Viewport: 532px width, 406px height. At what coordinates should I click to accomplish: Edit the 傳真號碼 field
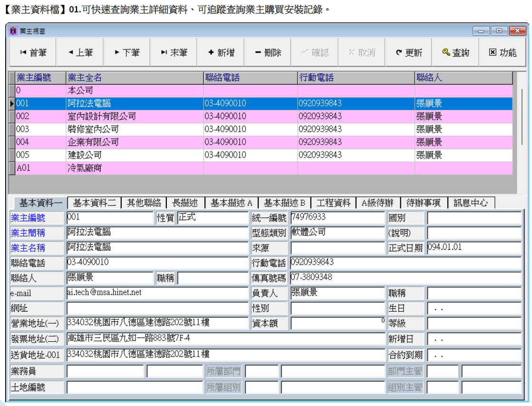[406, 278]
